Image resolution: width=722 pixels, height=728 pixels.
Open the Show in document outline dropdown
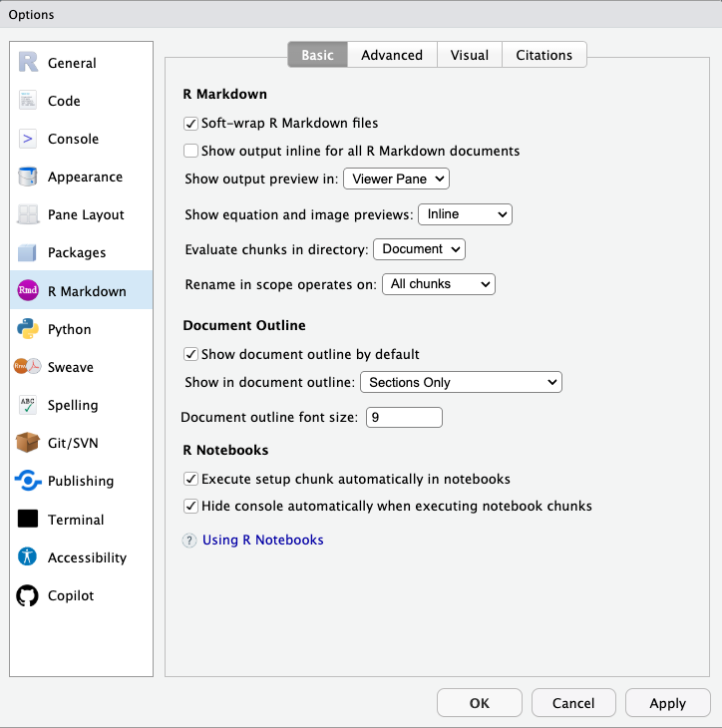[x=461, y=382]
